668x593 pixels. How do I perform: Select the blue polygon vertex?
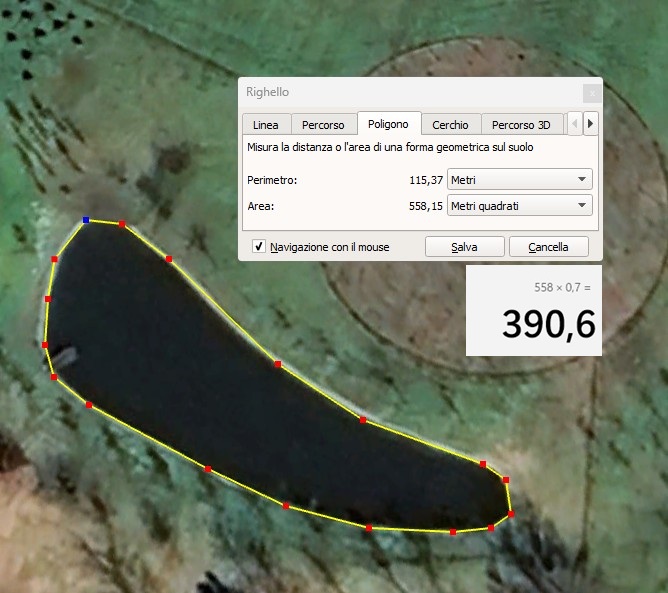pos(86,219)
